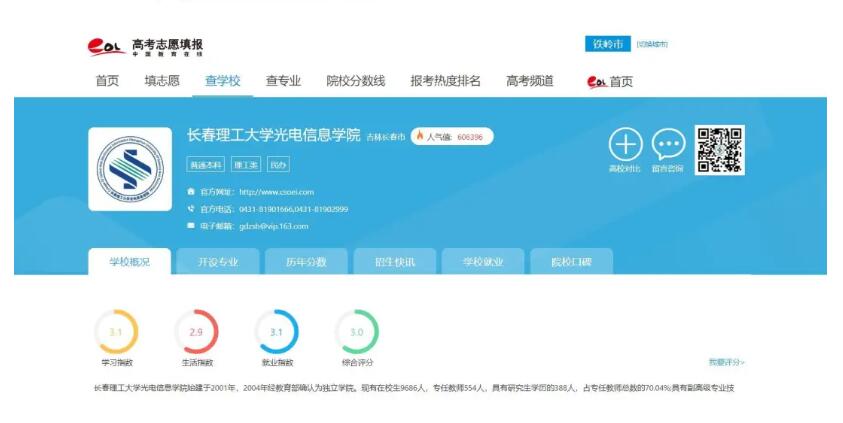843x423 pixels.
Task: Click the school introduction paragraph text
Action: tap(414, 388)
